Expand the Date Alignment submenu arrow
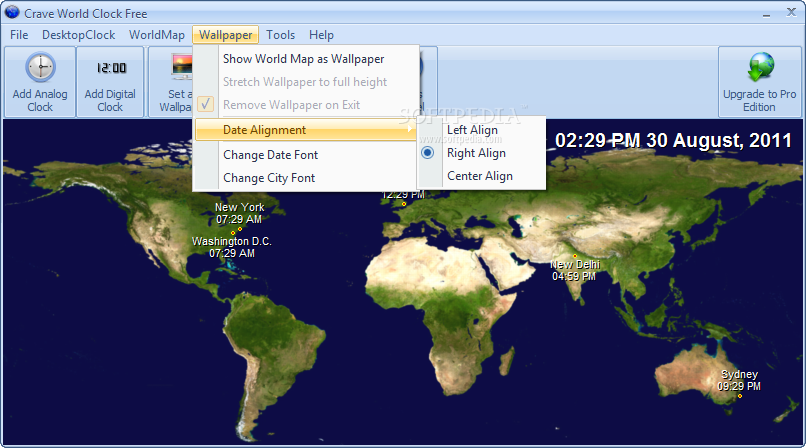 [x=410, y=129]
